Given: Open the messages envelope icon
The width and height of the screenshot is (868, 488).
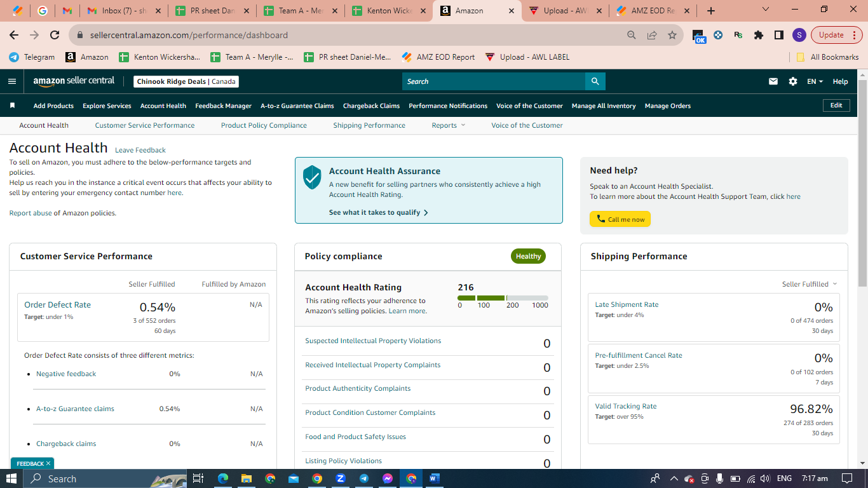Looking at the screenshot, I should (x=773, y=81).
